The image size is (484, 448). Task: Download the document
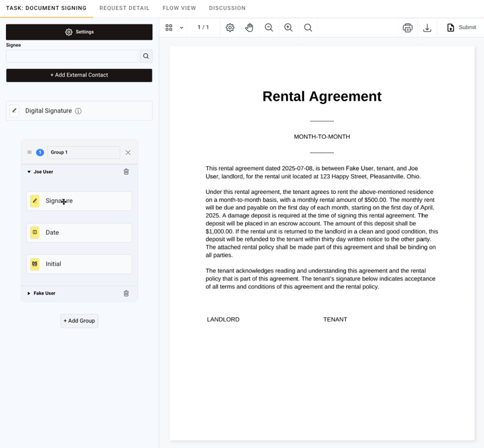point(427,28)
